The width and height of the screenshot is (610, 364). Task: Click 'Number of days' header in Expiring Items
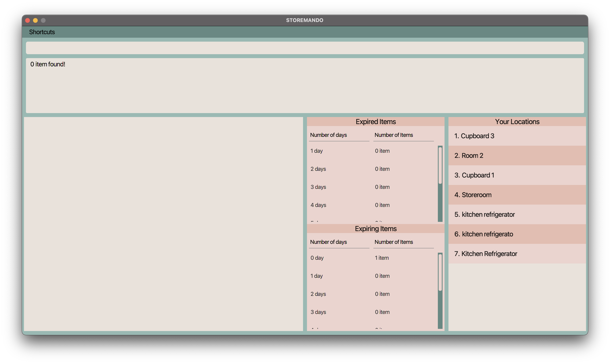click(x=328, y=242)
